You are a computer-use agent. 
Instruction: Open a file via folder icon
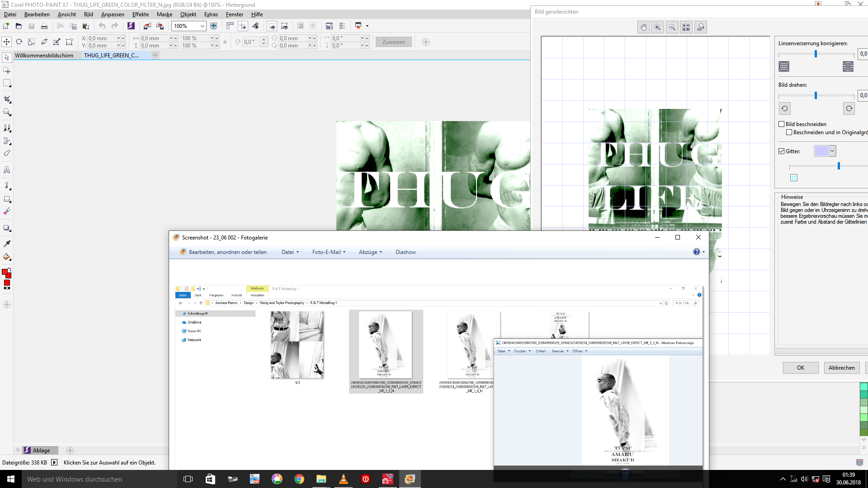point(19,26)
